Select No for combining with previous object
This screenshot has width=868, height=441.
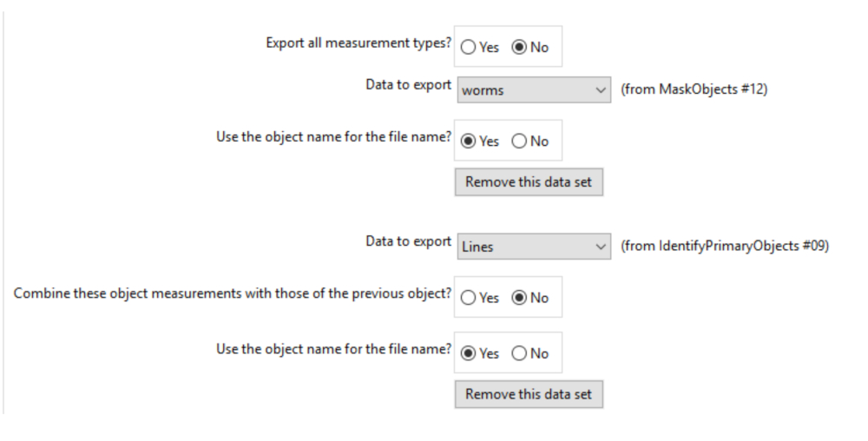click(520, 298)
